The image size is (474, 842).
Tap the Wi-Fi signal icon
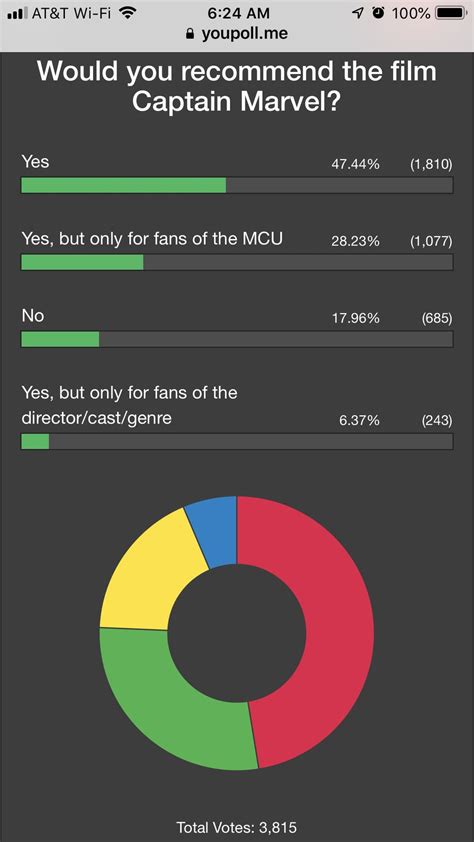(127, 12)
